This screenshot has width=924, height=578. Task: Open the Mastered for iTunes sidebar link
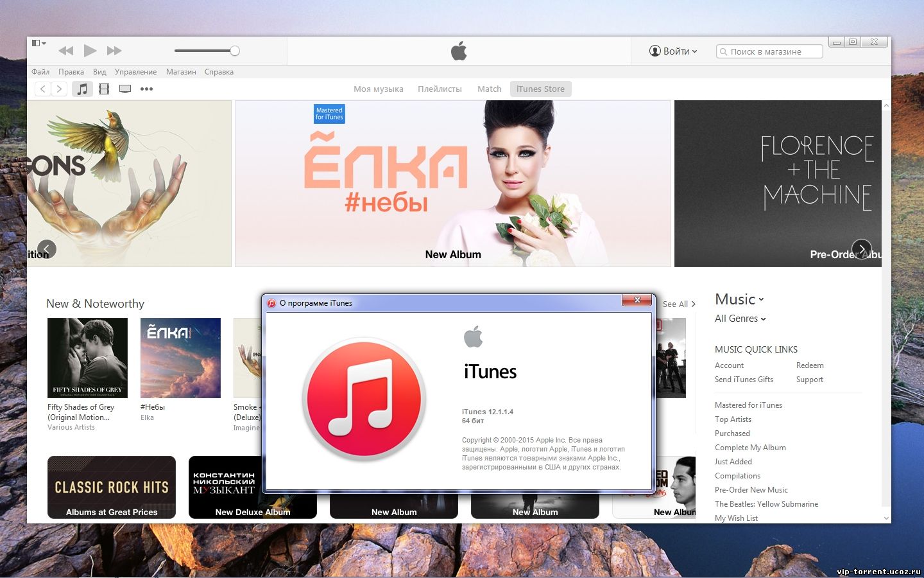pos(748,405)
